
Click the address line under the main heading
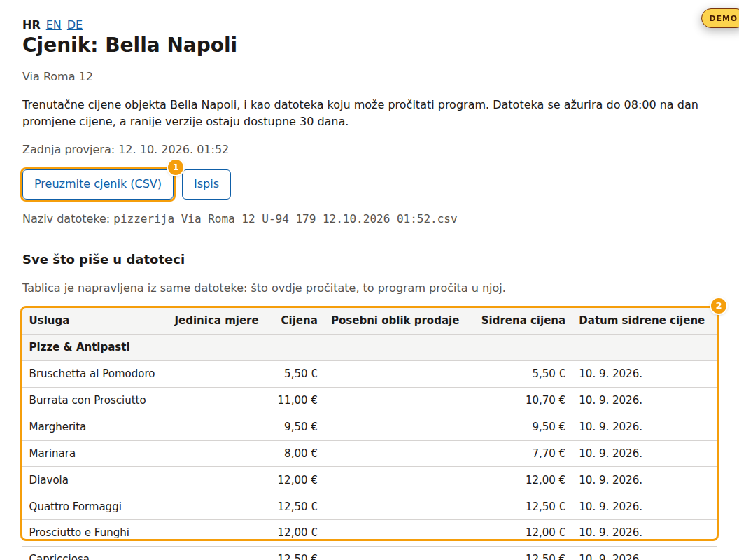pos(57,76)
